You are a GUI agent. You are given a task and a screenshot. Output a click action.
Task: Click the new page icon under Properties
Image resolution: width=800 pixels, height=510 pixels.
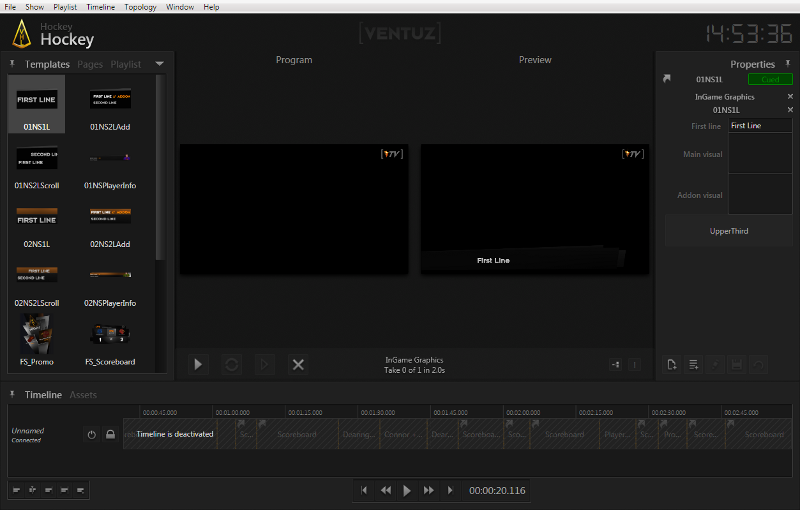(673, 365)
